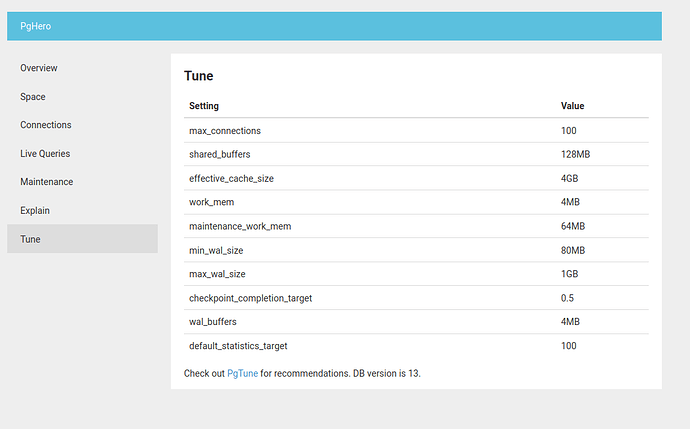Screen dimensions: 690x429
Task: Click the maintenance_work_mem setting name
Action: point(240,226)
